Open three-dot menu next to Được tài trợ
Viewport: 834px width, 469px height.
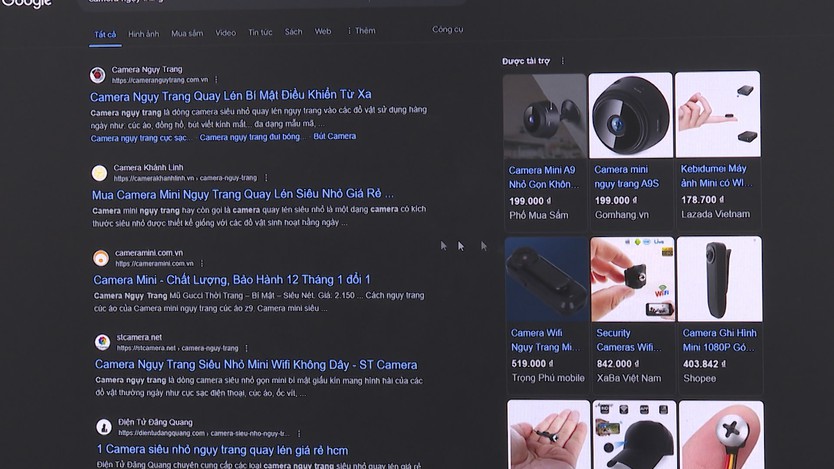point(562,61)
